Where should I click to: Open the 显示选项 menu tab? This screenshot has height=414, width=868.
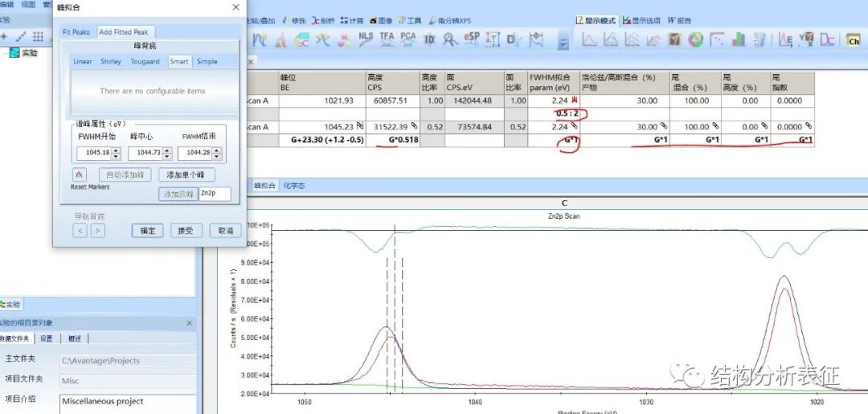coord(641,20)
